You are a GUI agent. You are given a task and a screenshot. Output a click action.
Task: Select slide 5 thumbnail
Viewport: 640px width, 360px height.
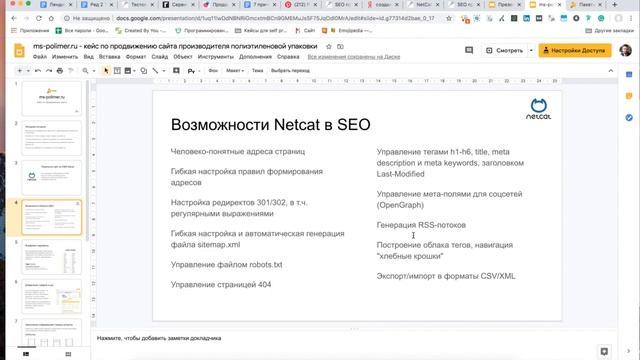(51, 257)
